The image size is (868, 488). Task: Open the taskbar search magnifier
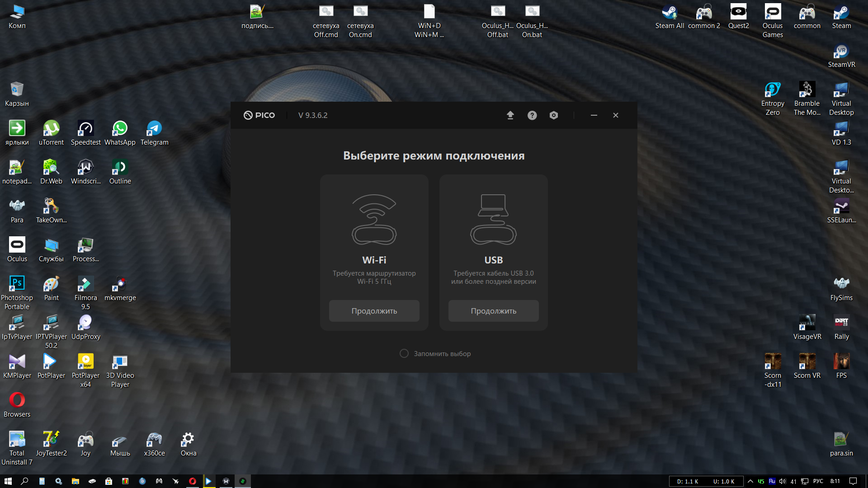click(x=25, y=481)
